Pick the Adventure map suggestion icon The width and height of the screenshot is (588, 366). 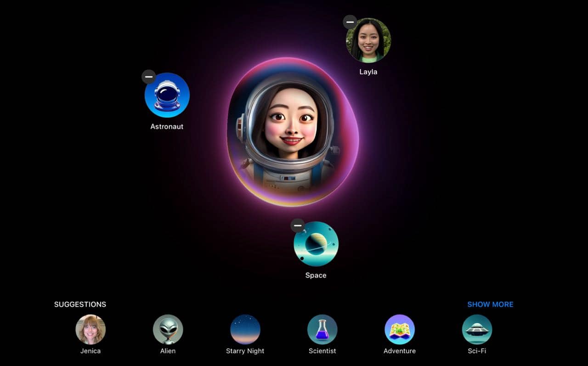(x=399, y=329)
